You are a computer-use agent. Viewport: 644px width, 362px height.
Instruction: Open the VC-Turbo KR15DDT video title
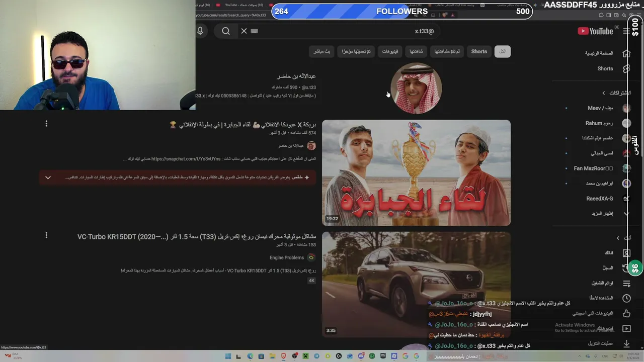197,237
